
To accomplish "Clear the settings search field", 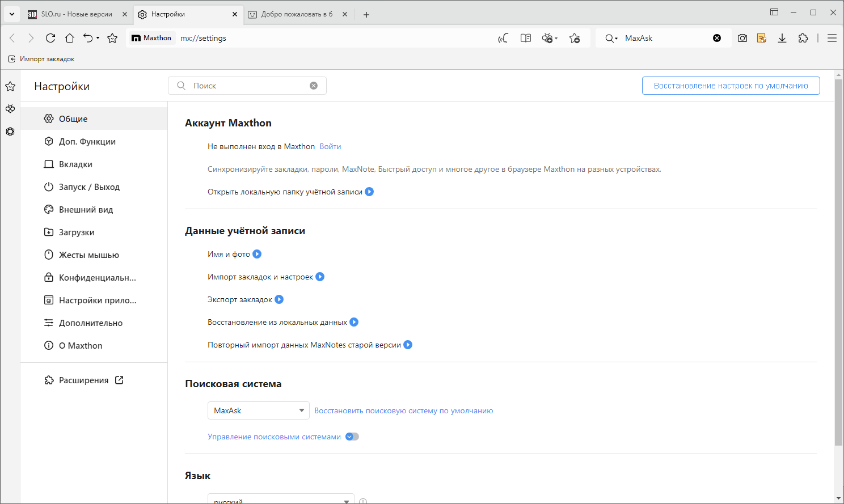I will [x=314, y=86].
